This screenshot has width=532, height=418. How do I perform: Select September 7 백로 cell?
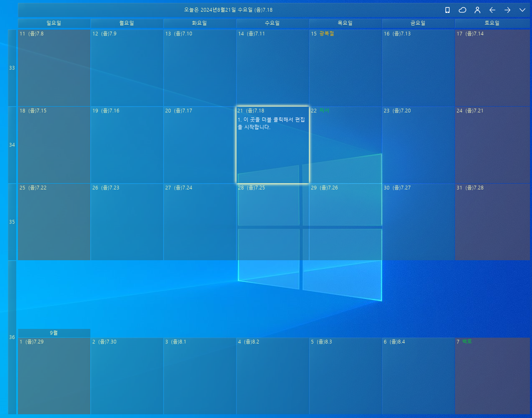(x=492, y=376)
